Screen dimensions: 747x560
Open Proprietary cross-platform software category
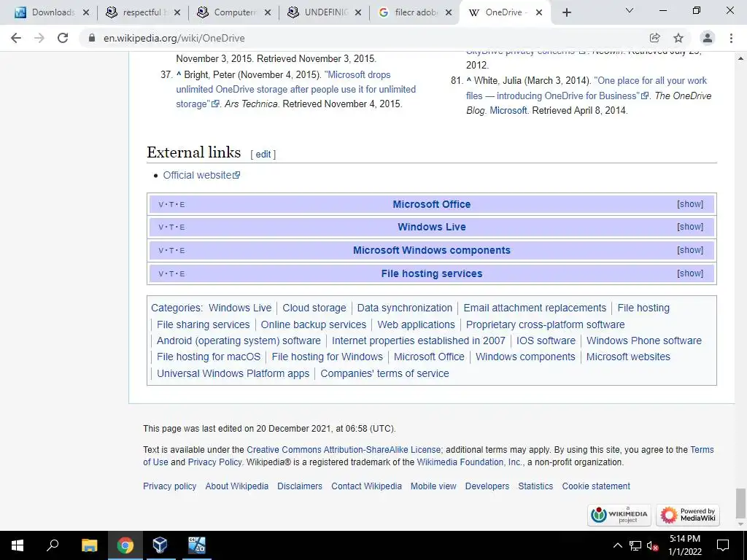click(546, 324)
